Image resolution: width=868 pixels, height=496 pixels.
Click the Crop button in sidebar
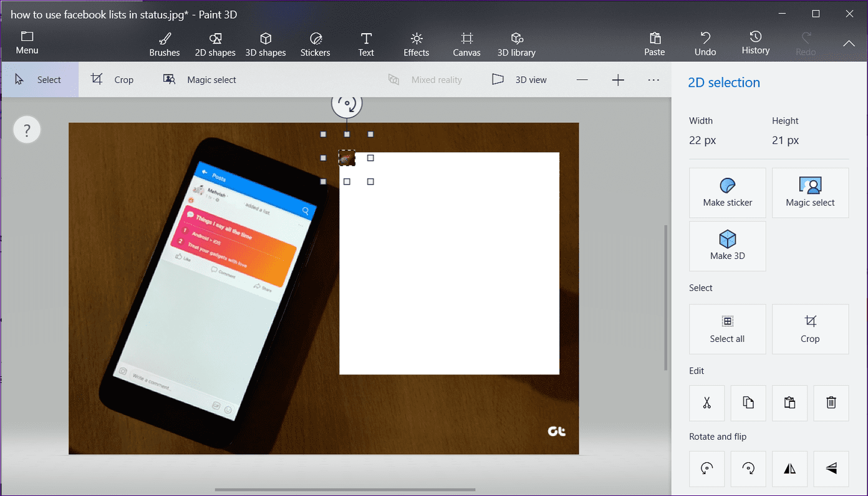pos(811,329)
